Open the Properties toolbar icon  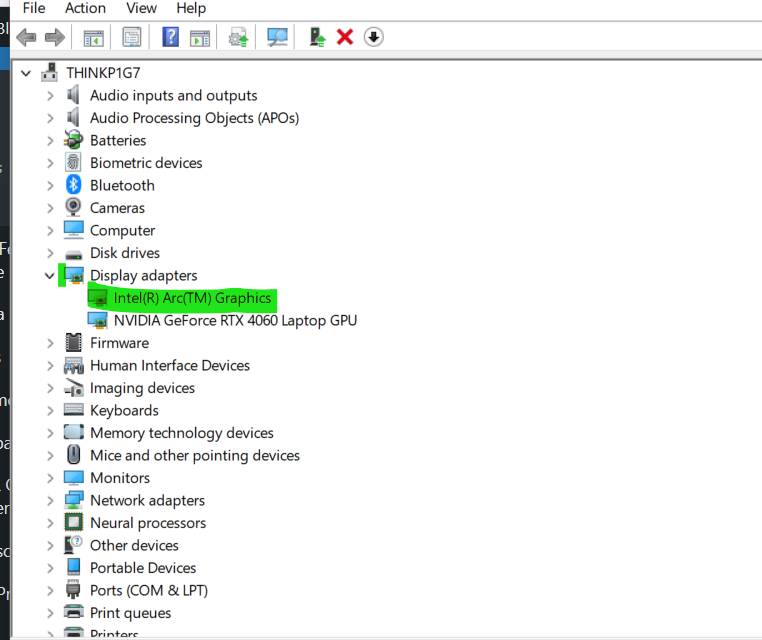tap(132, 37)
